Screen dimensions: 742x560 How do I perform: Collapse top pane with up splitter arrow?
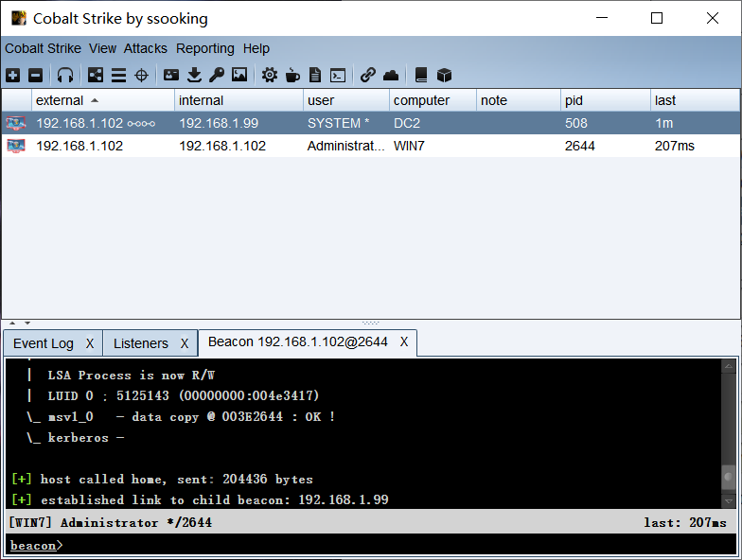point(12,324)
